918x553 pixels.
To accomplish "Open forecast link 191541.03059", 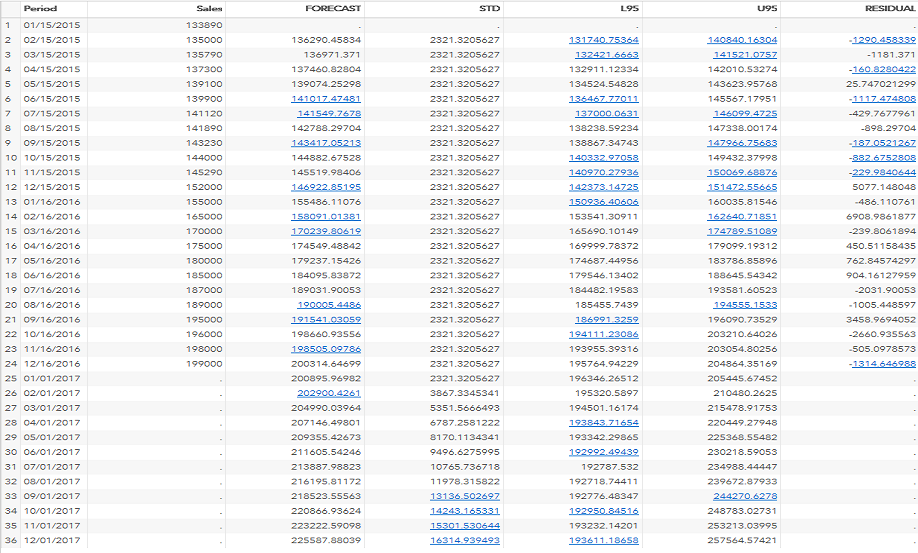I will [326, 320].
